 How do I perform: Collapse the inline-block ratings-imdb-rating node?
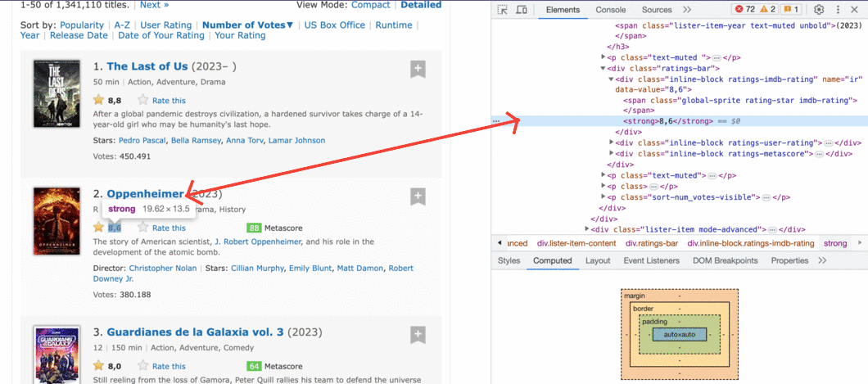pyautogui.click(x=612, y=79)
